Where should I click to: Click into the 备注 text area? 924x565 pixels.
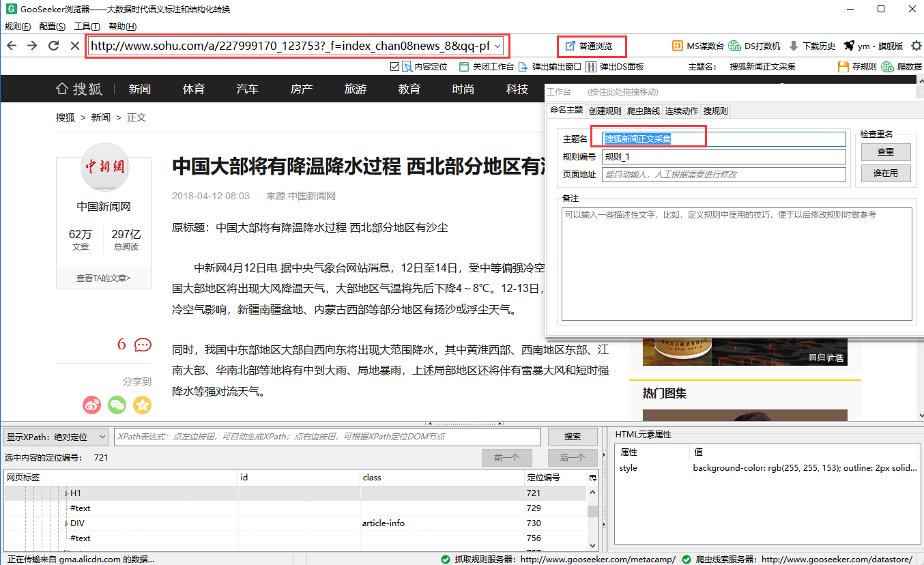click(737, 263)
